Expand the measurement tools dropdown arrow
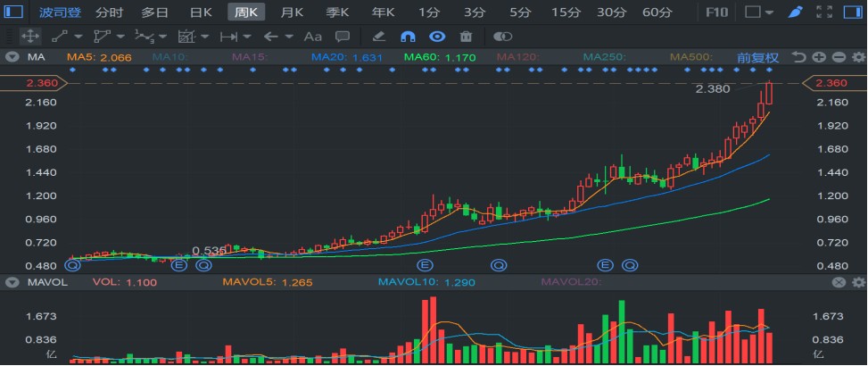868x366 pixels. [x=247, y=37]
